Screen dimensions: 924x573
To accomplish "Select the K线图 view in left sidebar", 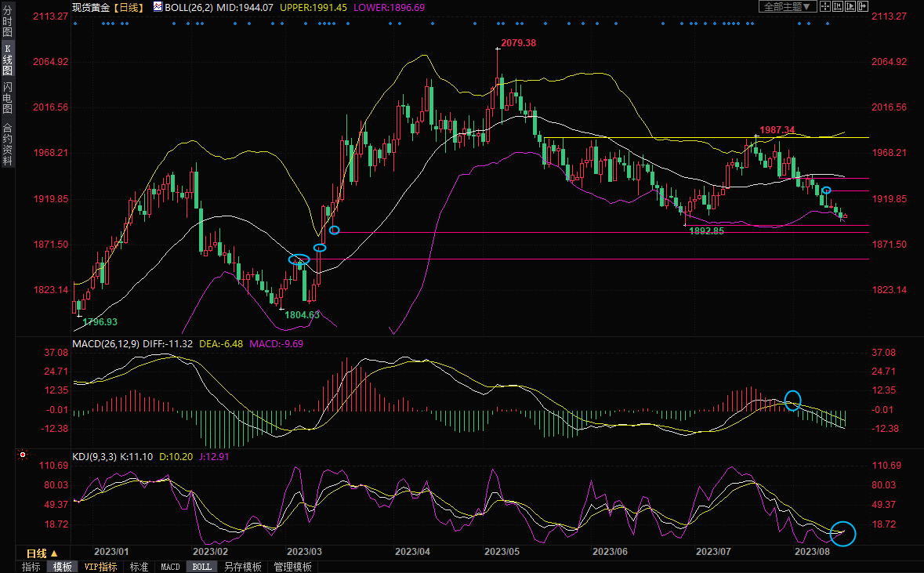I will tap(7, 60).
